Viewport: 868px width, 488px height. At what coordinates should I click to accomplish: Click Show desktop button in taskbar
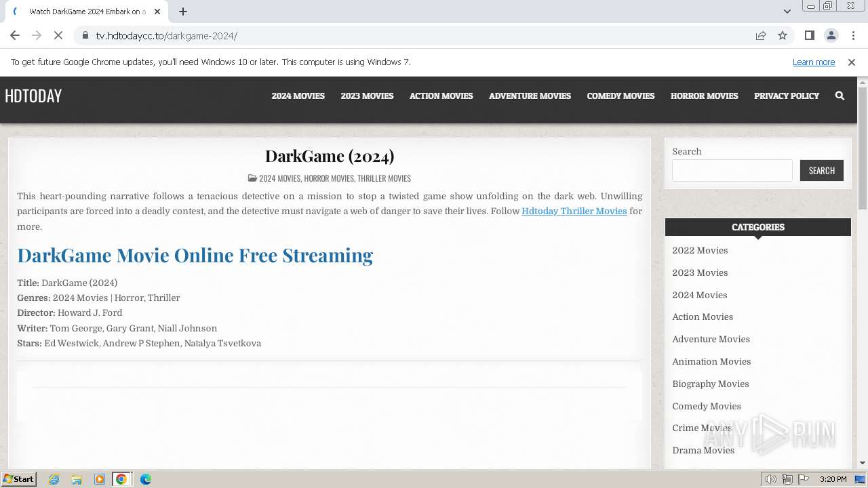pyautogui.click(x=860, y=479)
